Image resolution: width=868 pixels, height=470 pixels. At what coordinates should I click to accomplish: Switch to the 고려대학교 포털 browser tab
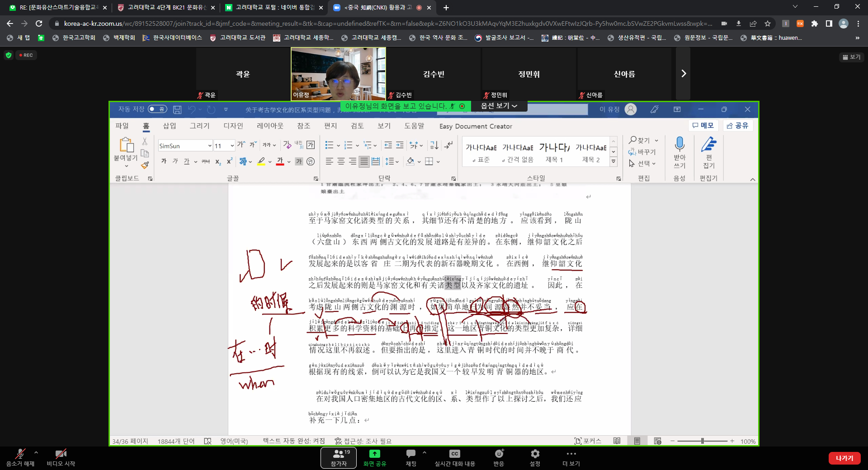tap(275, 8)
